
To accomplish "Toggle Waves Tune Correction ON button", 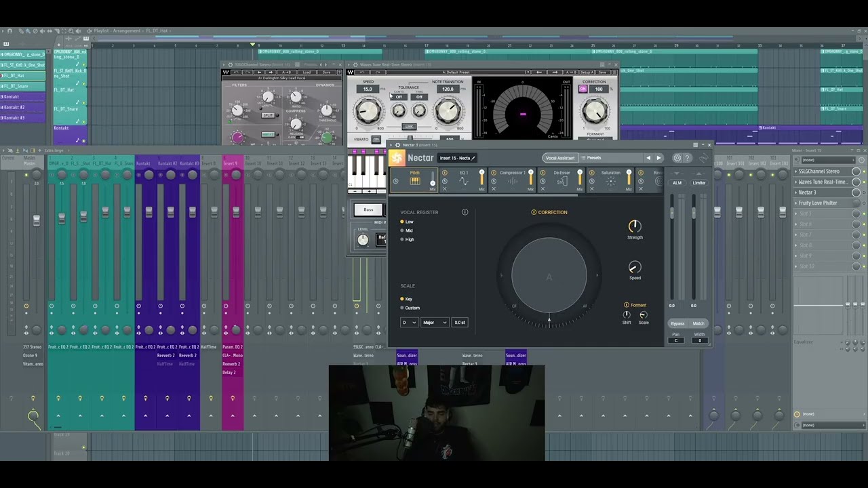I will pyautogui.click(x=583, y=89).
